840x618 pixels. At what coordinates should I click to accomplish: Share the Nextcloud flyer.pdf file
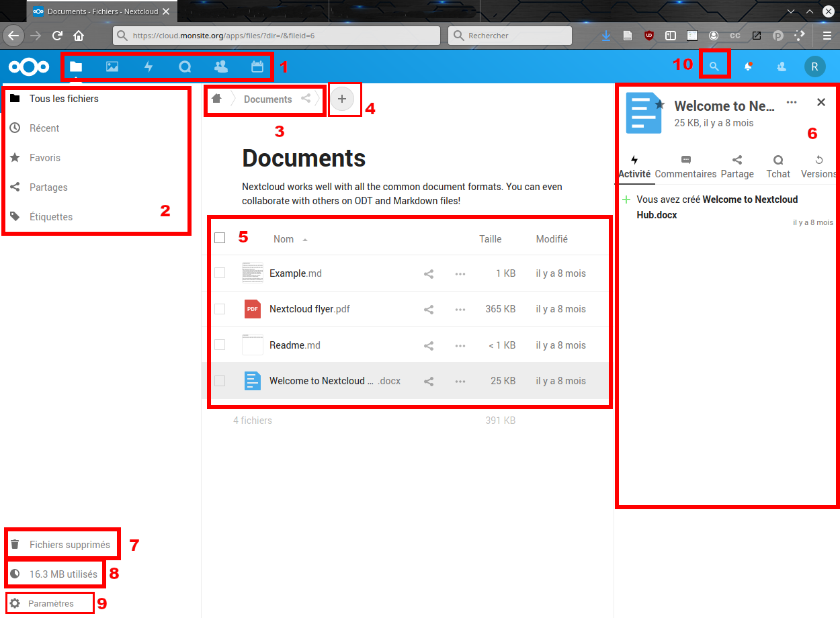coord(428,310)
